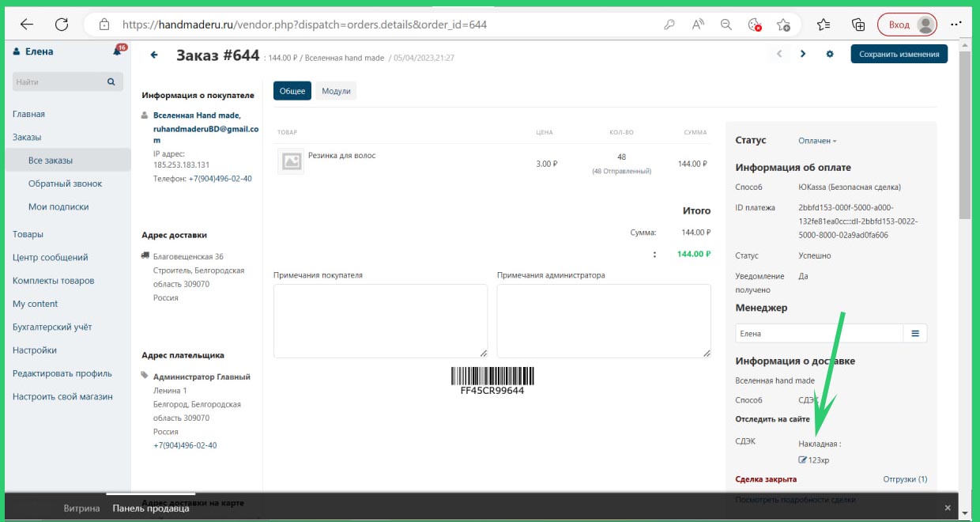Click the back arrow beside order title
Screen dimensions: 980x522
click(154, 55)
